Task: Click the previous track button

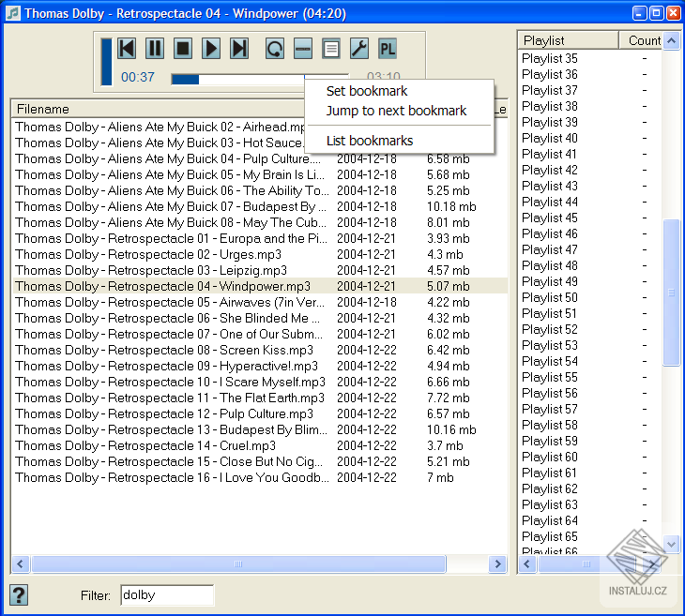Action: coord(127,49)
